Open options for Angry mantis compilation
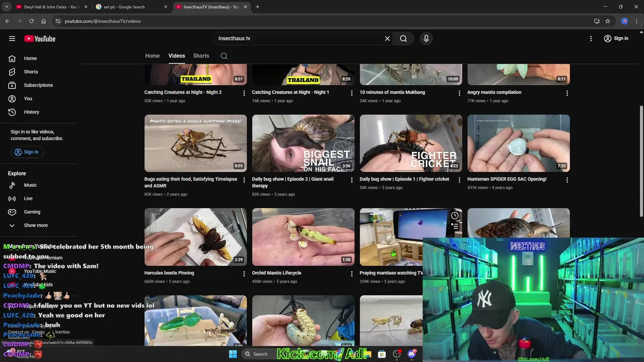The width and height of the screenshot is (644, 362). 567,93
